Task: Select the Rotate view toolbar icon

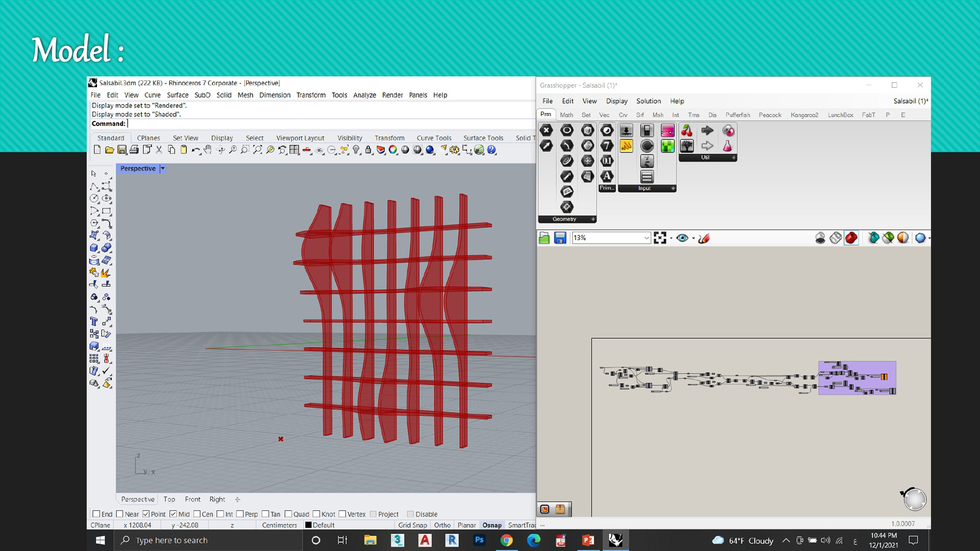Action: tap(220, 149)
